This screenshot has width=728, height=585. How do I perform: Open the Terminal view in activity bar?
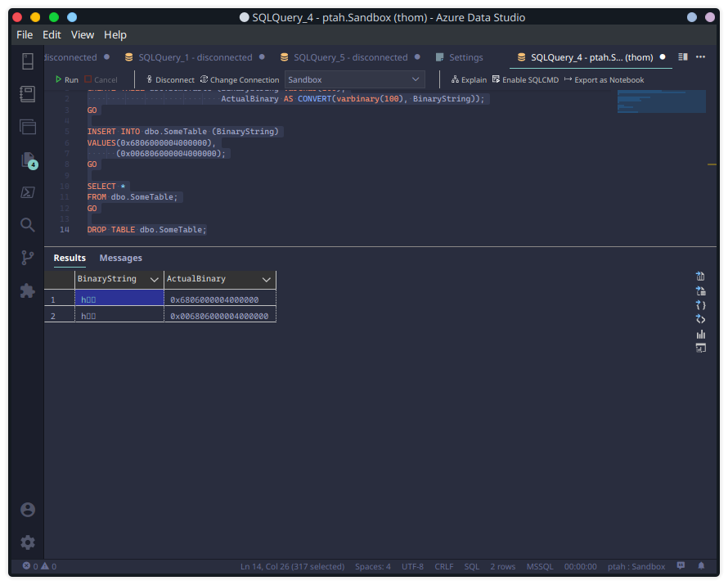(27, 192)
